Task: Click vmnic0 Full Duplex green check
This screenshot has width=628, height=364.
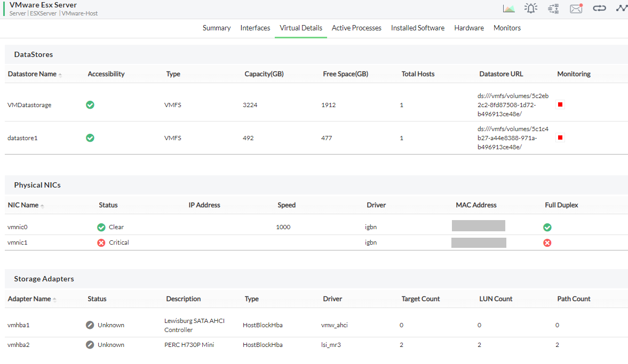Action: (x=547, y=227)
